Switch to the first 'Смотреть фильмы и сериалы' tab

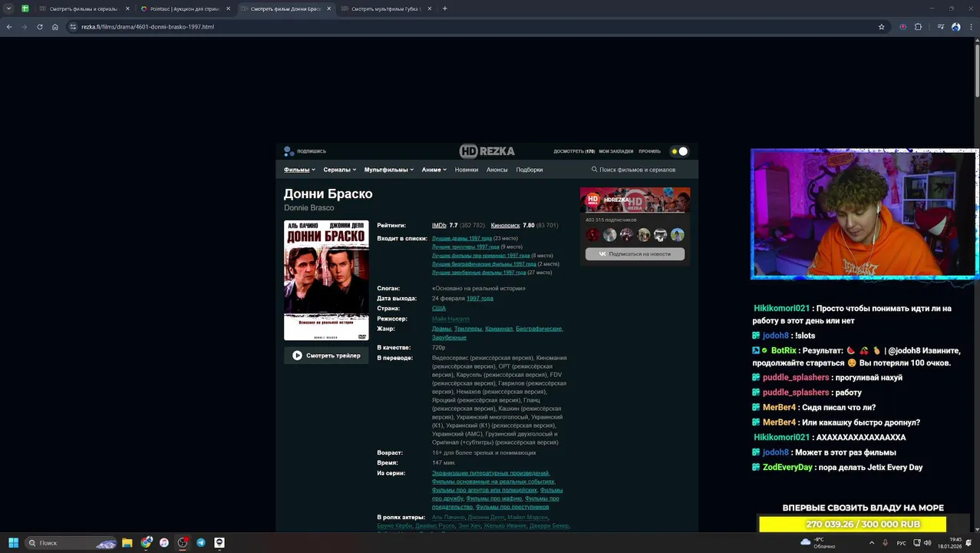coord(83,8)
